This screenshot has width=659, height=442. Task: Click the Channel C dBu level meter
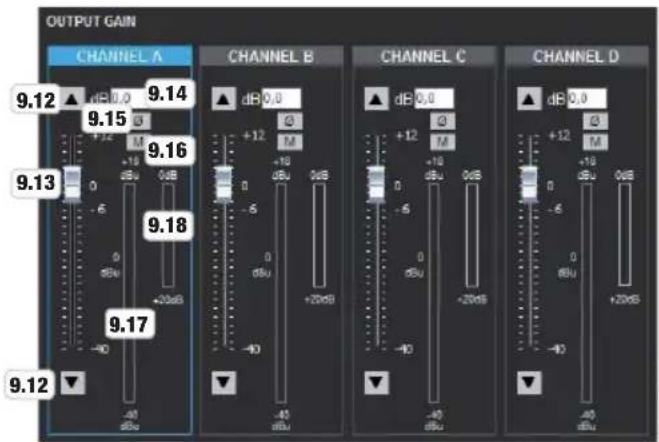[433, 293]
